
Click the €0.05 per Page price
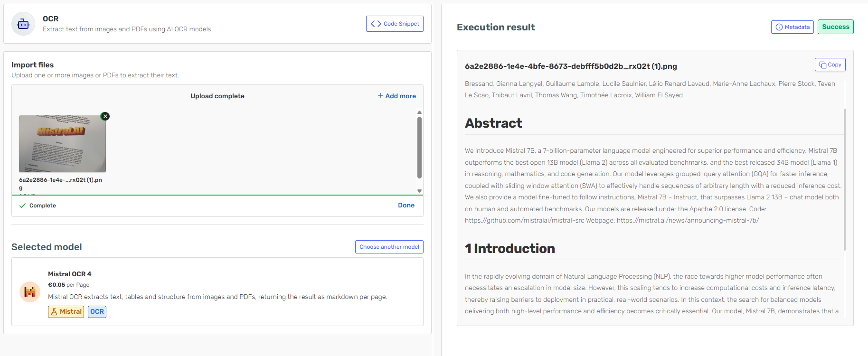click(x=69, y=285)
